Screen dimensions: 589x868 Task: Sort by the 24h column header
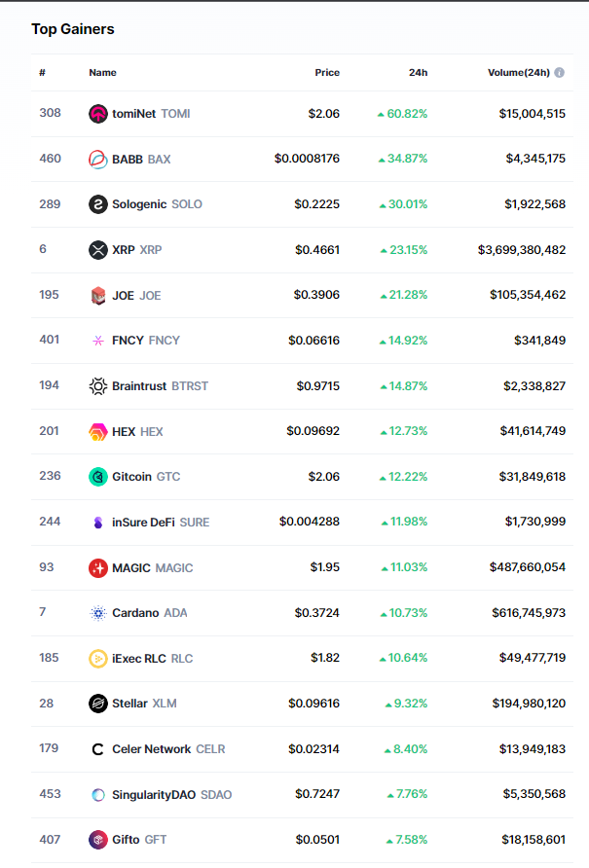(x=418, y=73)
